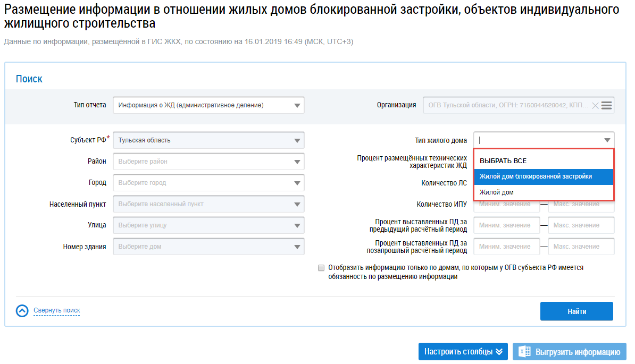
Task: Clear the organization field with the X icon
Action: click(595, 105)
